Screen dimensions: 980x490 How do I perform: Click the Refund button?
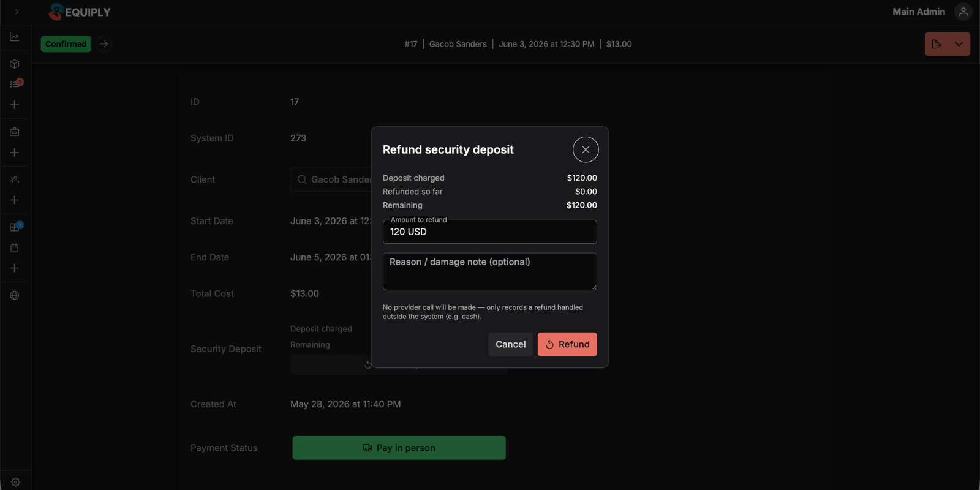coord(567,344)
